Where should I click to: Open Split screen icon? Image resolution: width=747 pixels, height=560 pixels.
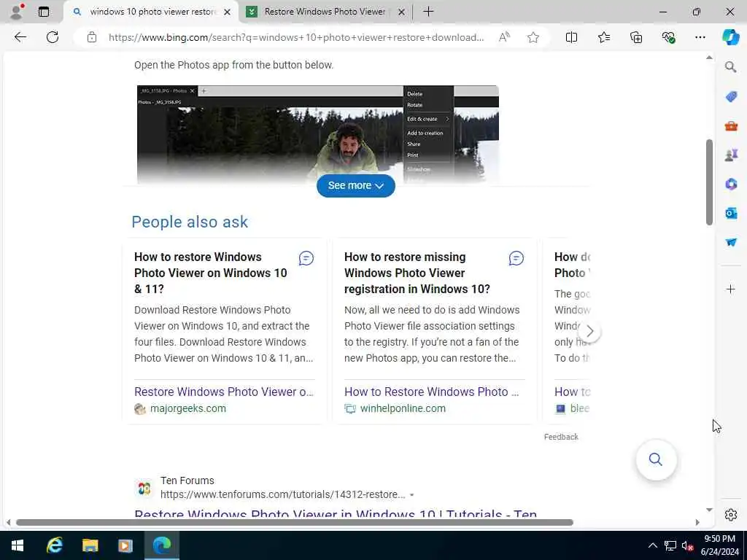tap(571, 37)
